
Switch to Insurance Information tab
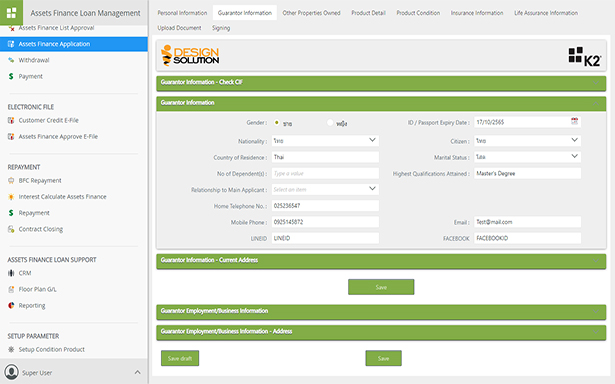477,13
